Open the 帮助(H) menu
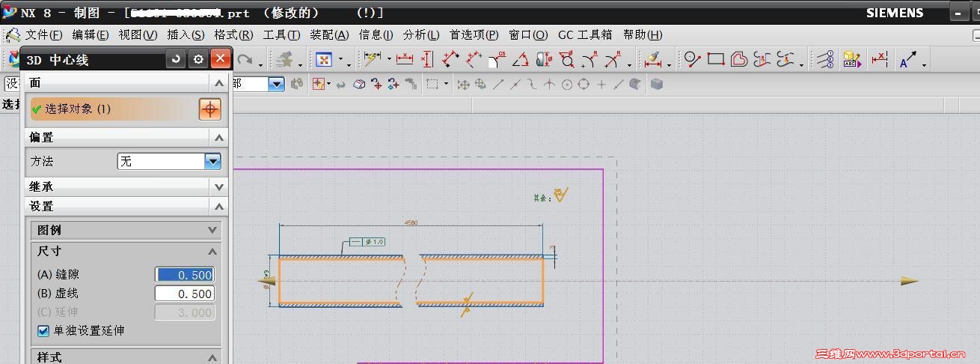This screenshot has width=980, height=364. [x=643, y=34]
